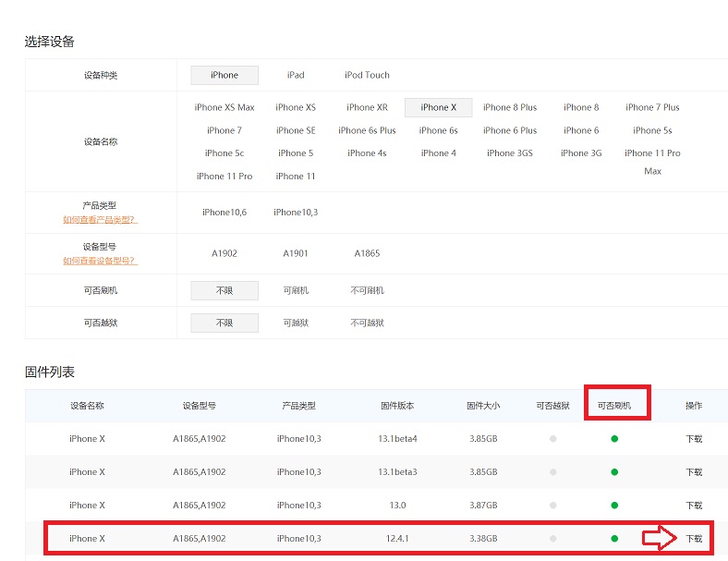Open link on how to check product type
This screenshot has height=561, width=728.
[x=100, y=220]
